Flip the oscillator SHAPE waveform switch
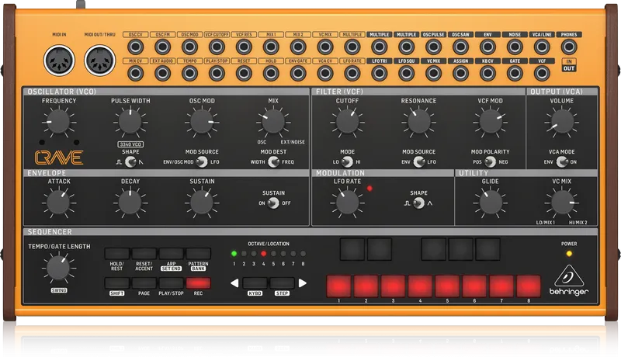The height and width of the screenshot is (364, 621). [130, 162]
